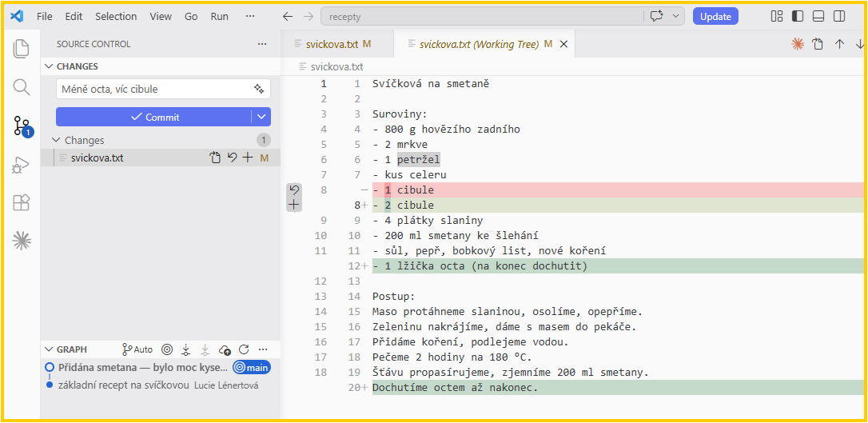Go to next change with down arrow
Viewport: 868px width, 423px height.
pos(860,44)
